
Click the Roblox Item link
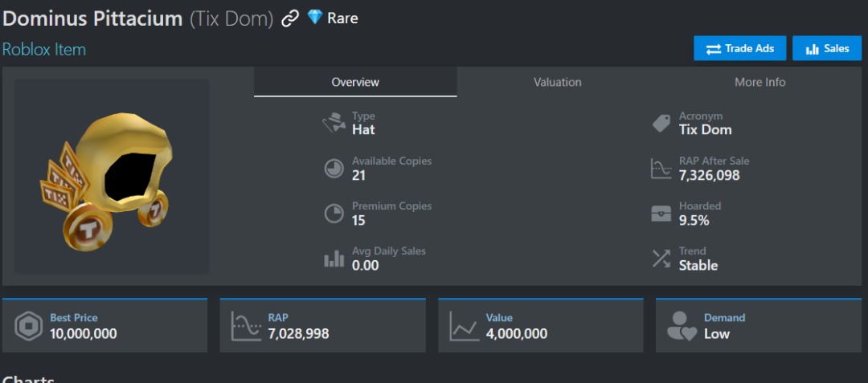[x=44, y=49]
